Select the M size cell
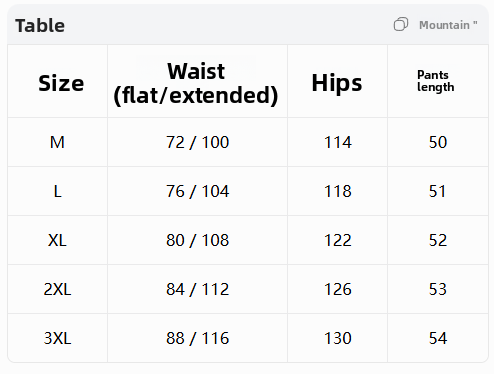Viewport: 494px width, 374px height. point(57,142)
